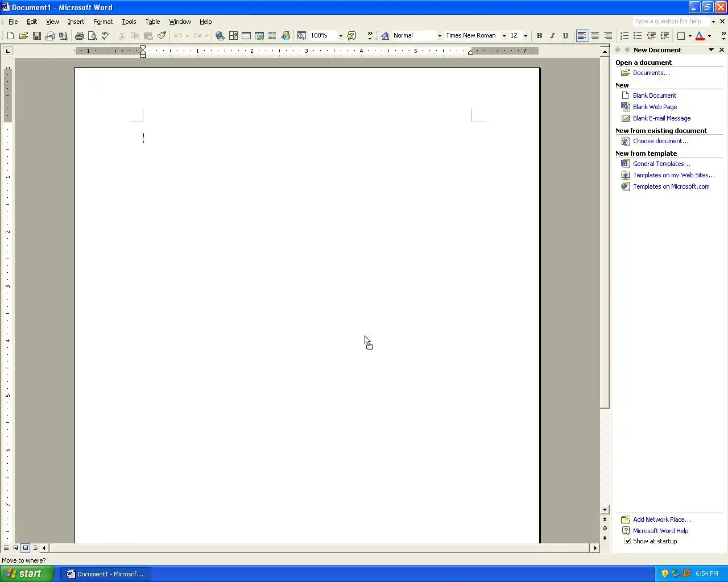Click the Numbering list icon

(x=624, y=36)
